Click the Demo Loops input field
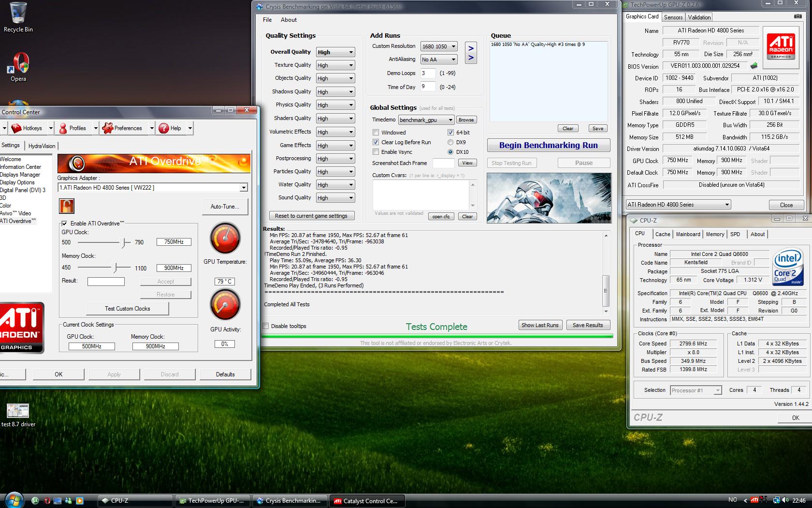The image size is (812, 508). click(428, 74)
